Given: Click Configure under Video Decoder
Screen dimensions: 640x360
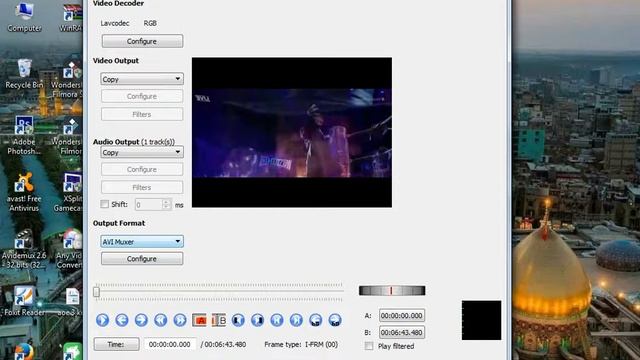Looking at the screenshot, I should [142, 41].
